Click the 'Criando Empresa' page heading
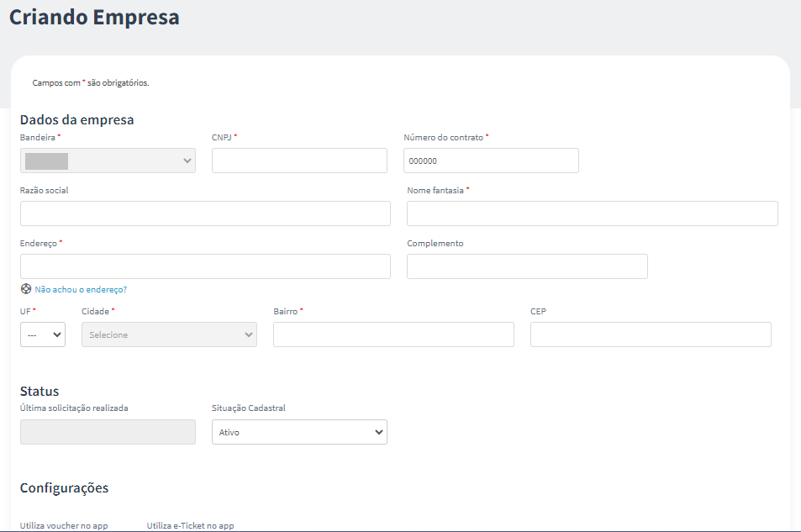This screenshot has height=532, width=801. [94, 17]
